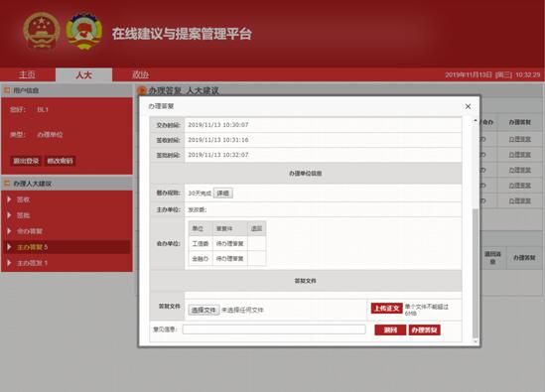Screen dimensions: 545x392
Task: Click the 发改委 value beside 主办单位
Action: 198,209
